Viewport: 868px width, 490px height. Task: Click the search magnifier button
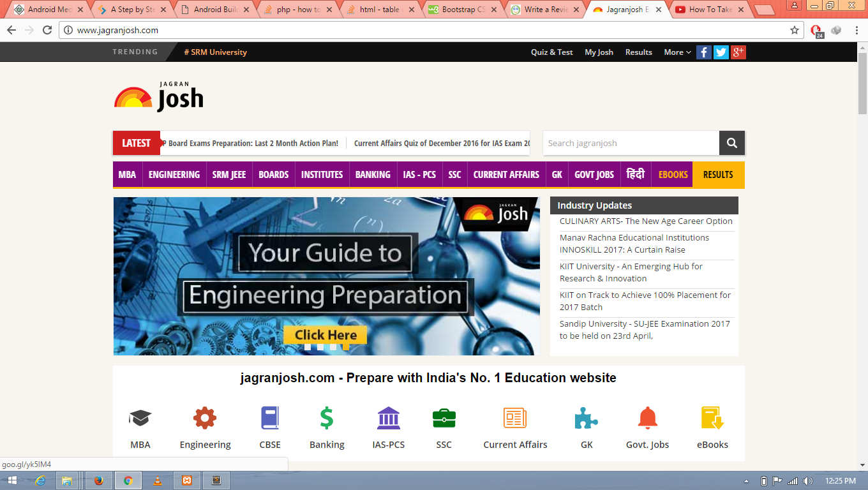[x=732, y=143]
